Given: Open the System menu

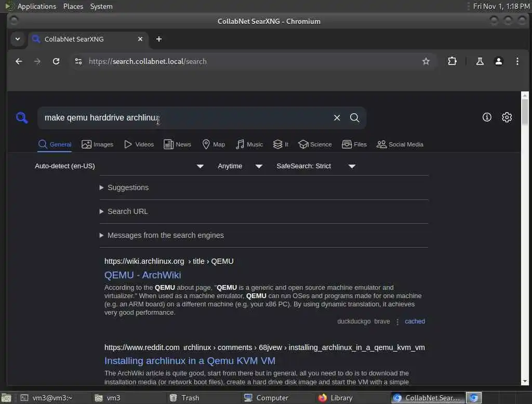Looking at the screenshot, I should [101, 6].
